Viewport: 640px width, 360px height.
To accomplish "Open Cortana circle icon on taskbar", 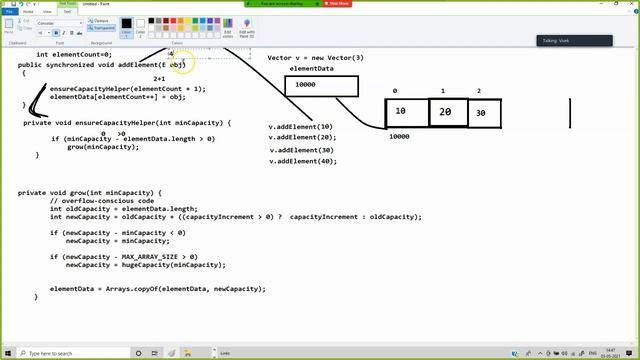I will point(139,353).
